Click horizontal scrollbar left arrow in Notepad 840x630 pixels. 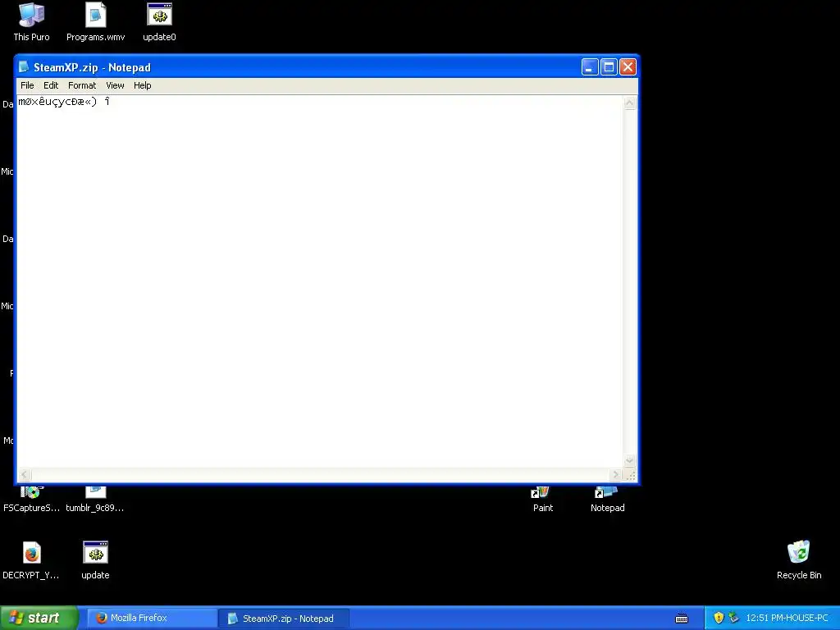tap(25, 475)
